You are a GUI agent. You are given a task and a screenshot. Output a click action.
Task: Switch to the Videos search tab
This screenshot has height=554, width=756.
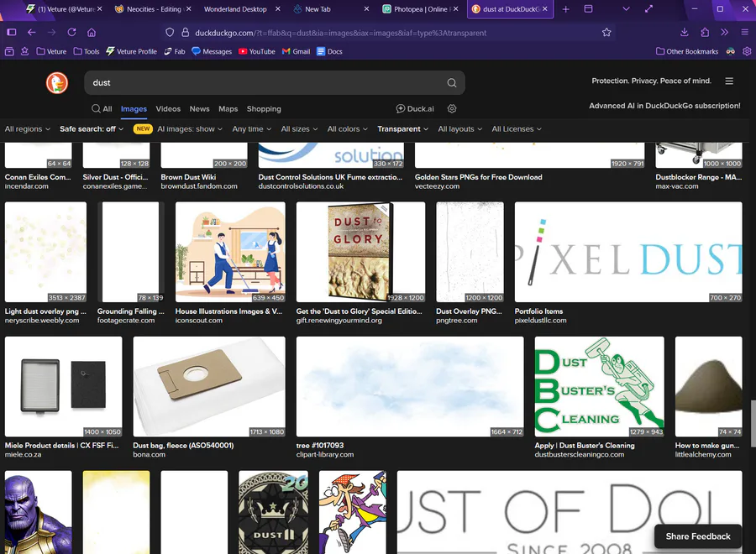[x=168, y=109]
